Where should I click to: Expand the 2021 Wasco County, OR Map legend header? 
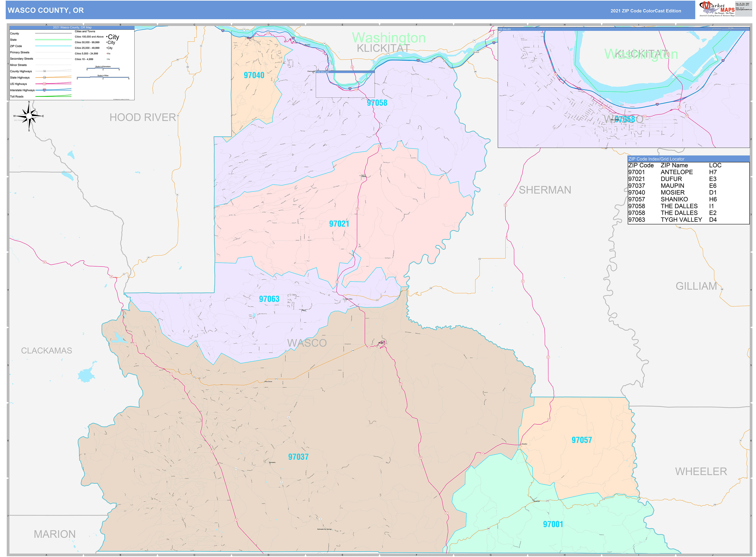pos(72,27)
